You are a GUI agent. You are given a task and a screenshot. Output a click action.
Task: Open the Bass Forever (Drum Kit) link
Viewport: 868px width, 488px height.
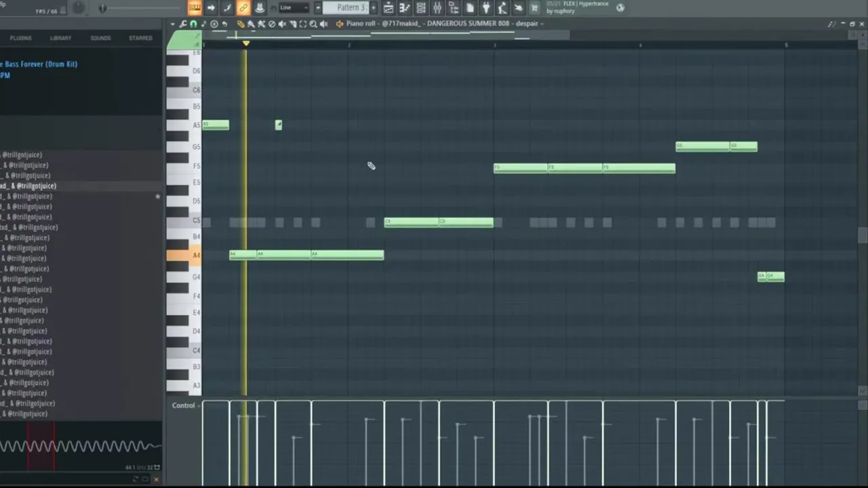[39, 64]
